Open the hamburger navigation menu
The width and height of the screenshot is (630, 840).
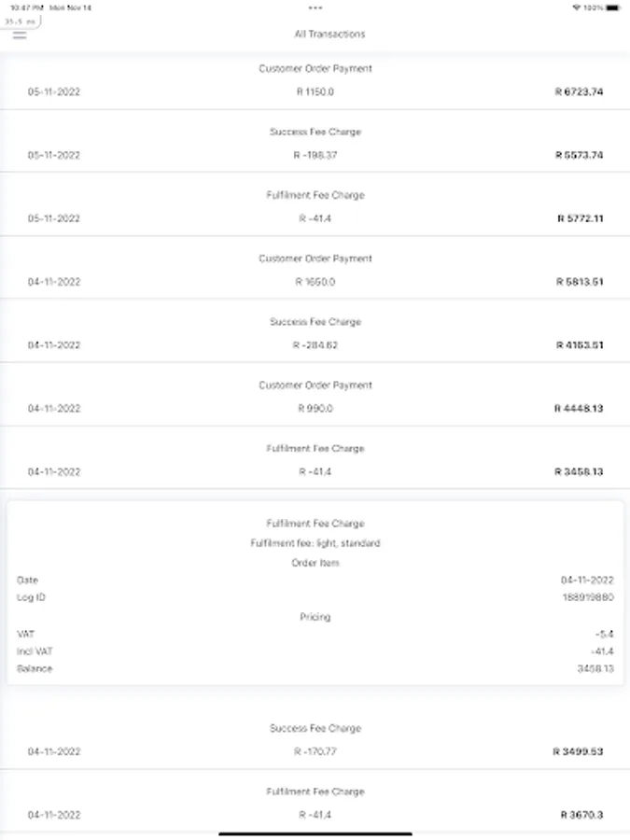[x=20, y=35]
